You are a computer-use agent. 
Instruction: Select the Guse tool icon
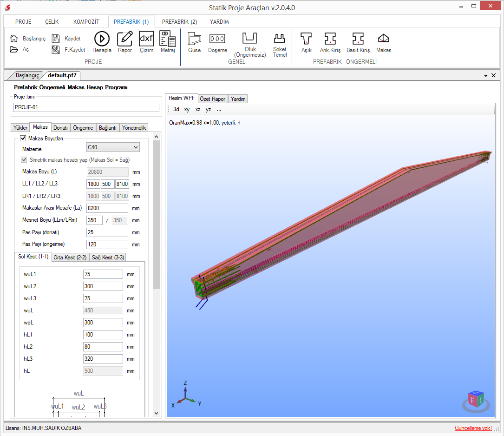tap(195, 39)
